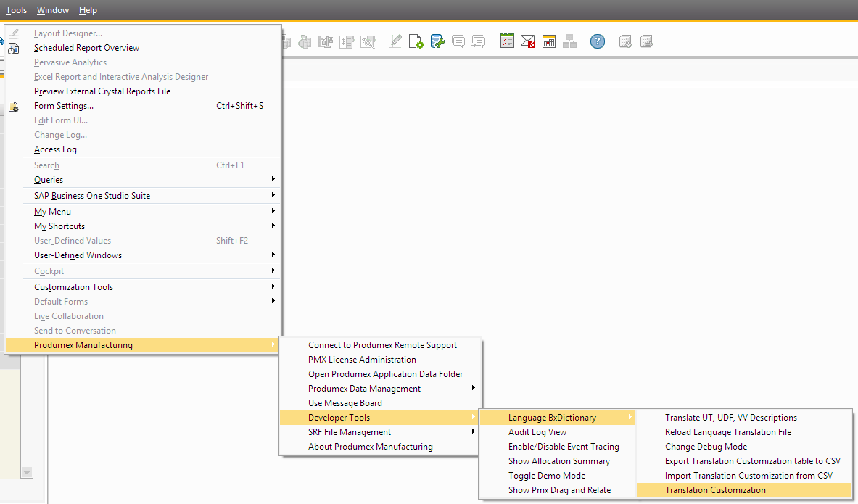Screen dimensions: 858x504
Task: Click the database wrench tools icon
Action: (437, 41)
